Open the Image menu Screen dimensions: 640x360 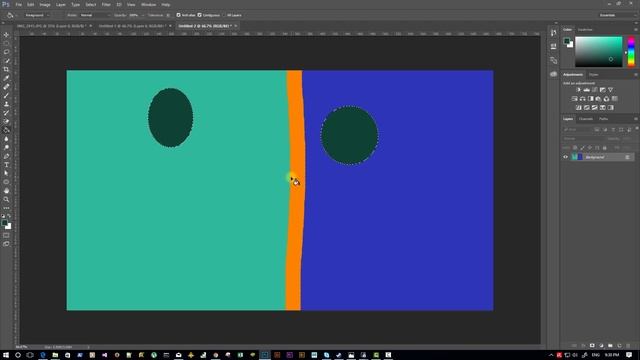(45, 4)
